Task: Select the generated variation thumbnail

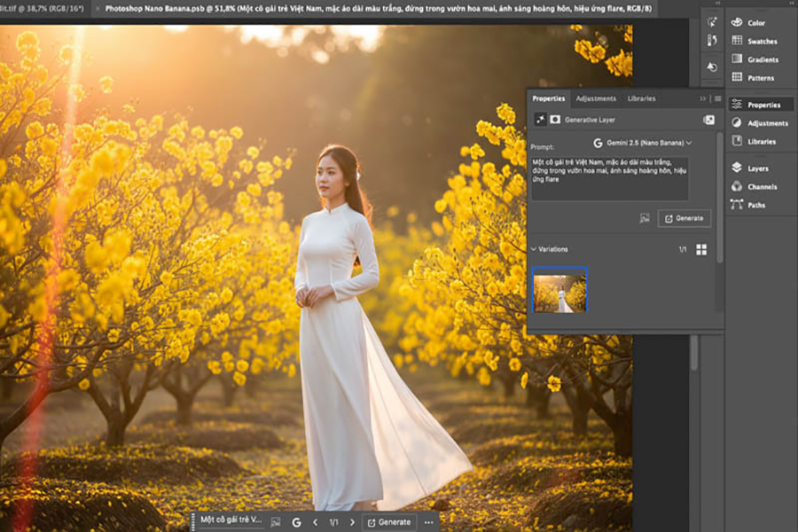Action: [559, 290]
